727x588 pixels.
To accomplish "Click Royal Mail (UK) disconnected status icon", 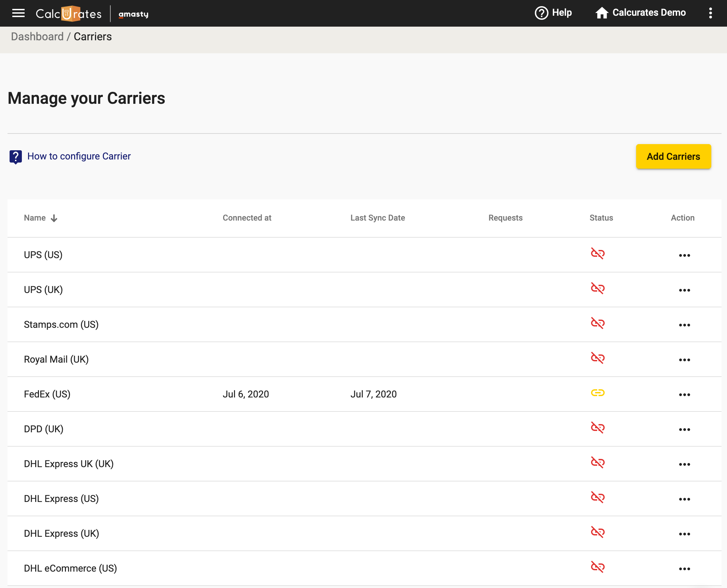I will [x=598, y=358].
